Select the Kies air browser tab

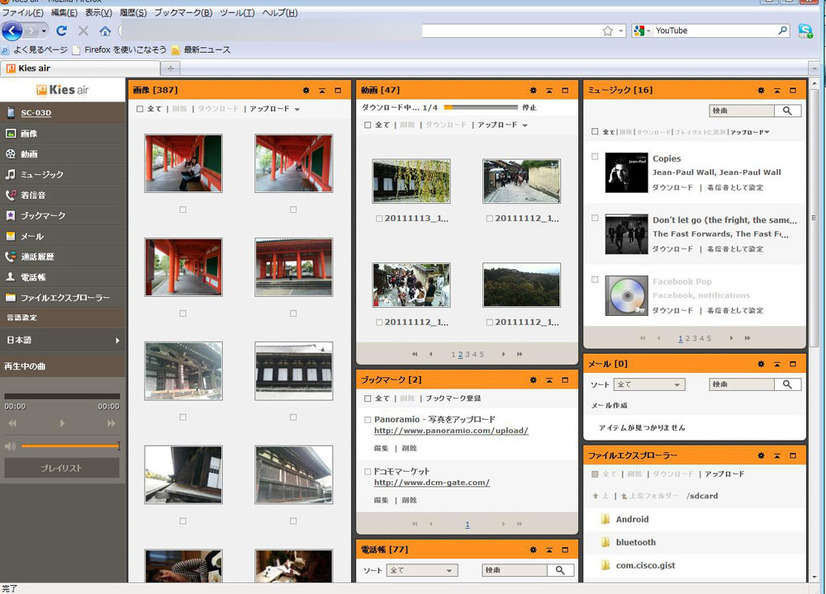tap(80, 68)
